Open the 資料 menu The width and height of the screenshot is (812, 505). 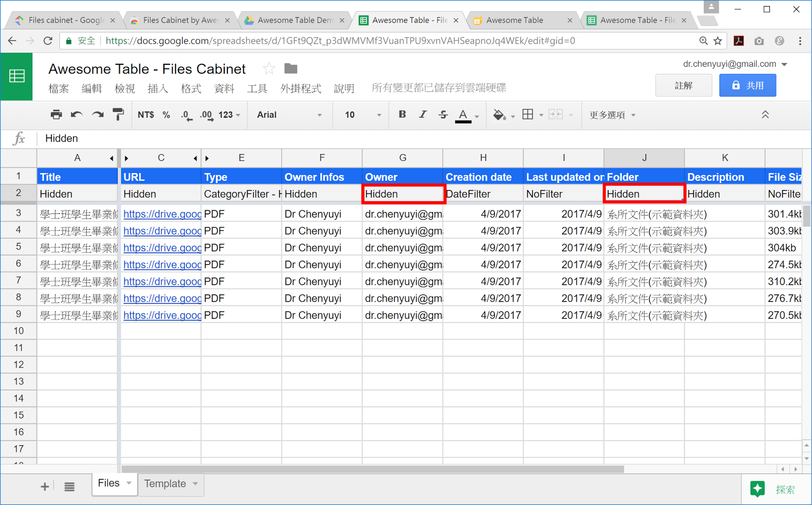coord(224,89)
